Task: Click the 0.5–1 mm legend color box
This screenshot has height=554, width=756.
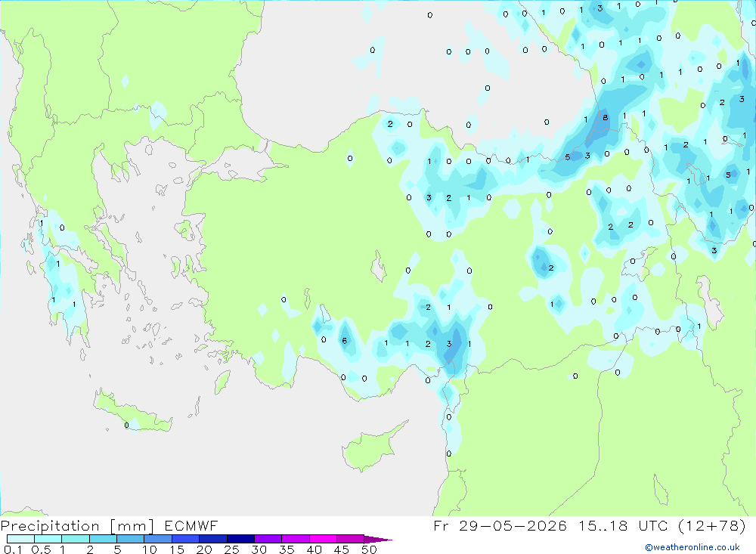Action: click(x=48, y=539)
